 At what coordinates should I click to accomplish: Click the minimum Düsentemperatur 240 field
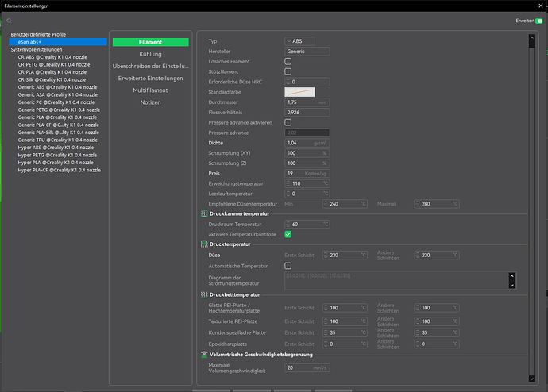(x=345, y=204)
